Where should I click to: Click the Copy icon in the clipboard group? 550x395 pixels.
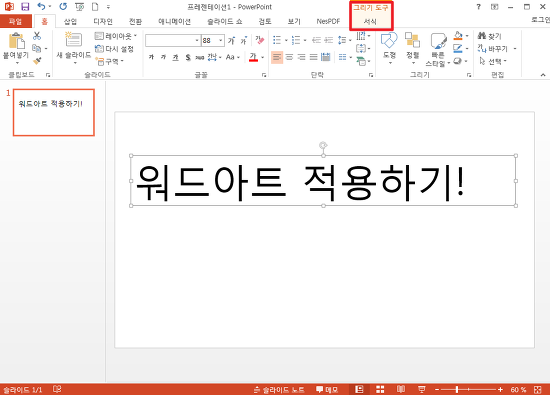coord(36,48)
